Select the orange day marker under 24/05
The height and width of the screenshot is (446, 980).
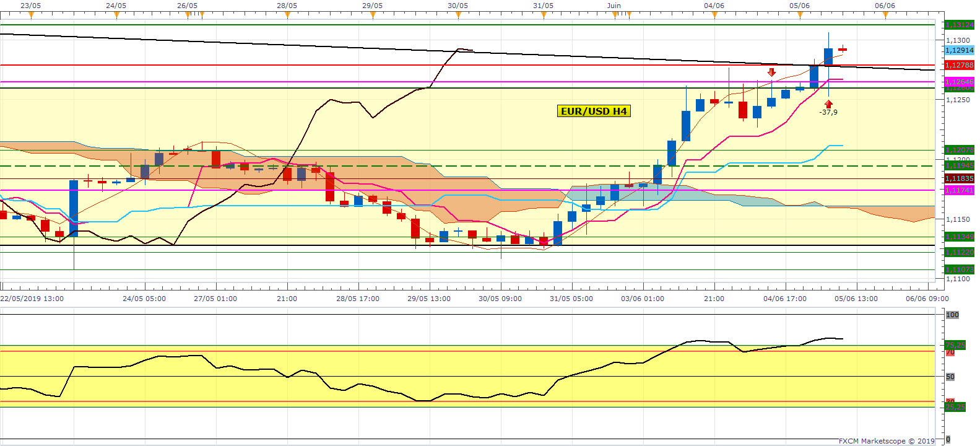coord(116,15)
